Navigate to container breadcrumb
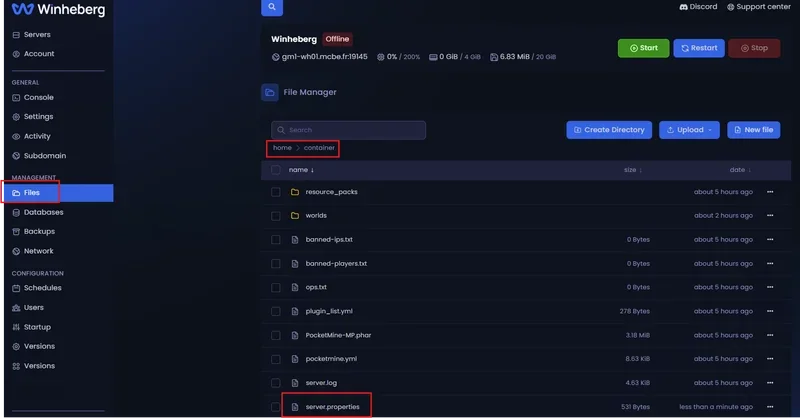This screenshot has height=418, width=800. (x=319, y=148)
